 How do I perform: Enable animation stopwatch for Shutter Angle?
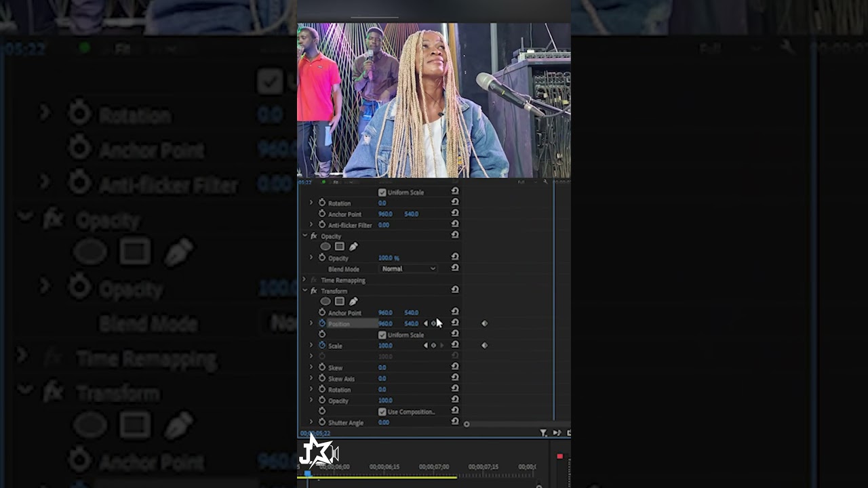pyautogui.click(x=322, y=422)
